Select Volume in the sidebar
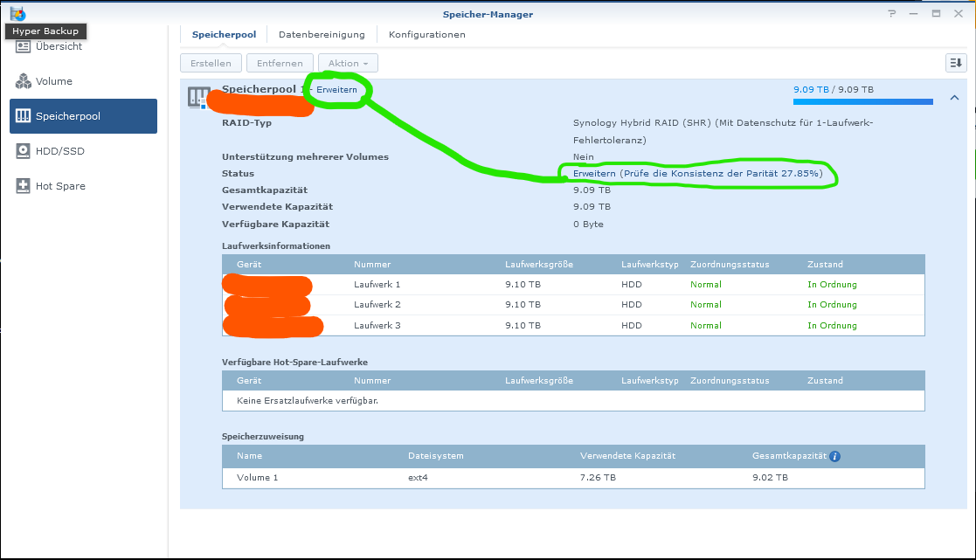The height and width of the screenshot is (560, 976). click(83, 81)
